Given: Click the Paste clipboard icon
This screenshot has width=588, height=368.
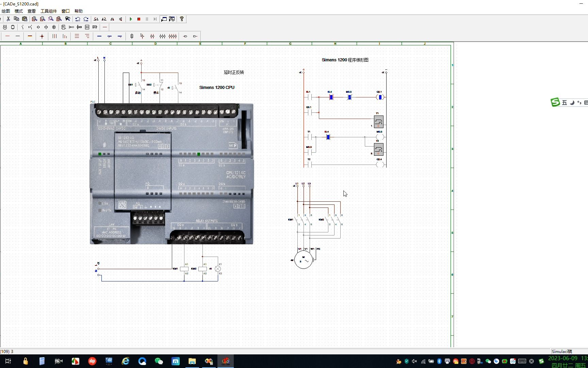Looking at the screenshot, I should tap(24, 19).
